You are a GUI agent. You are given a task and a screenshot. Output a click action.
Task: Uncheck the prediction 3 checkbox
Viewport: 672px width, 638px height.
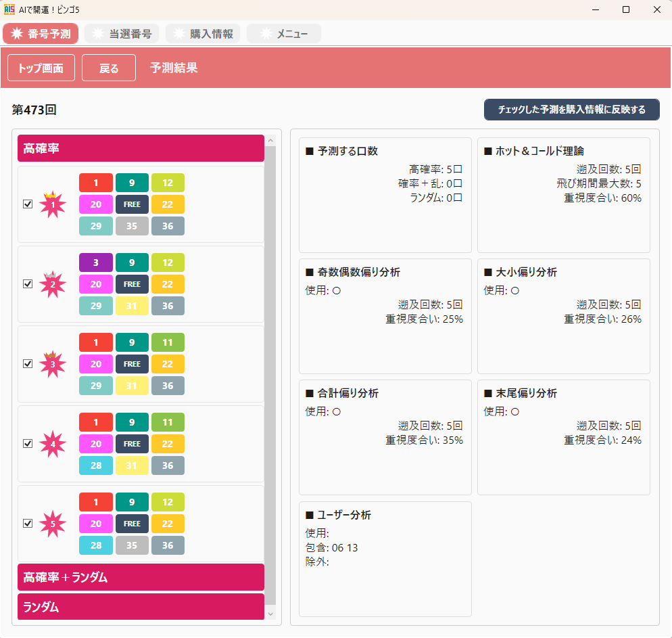click(28, 363)
